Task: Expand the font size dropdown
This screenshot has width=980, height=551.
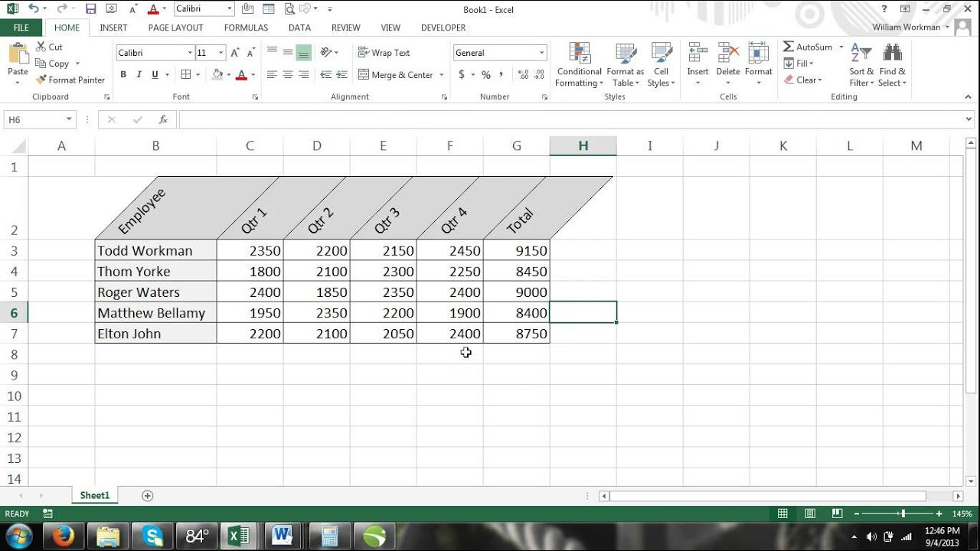Action: pyautogui.click(x=221, y=53)
